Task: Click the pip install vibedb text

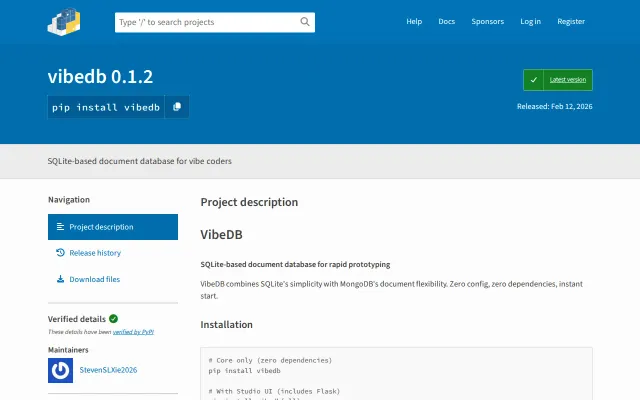Action: click(106, 107)
